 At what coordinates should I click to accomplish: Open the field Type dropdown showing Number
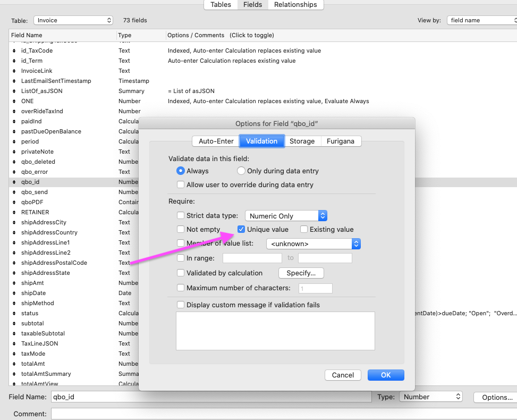430,397
